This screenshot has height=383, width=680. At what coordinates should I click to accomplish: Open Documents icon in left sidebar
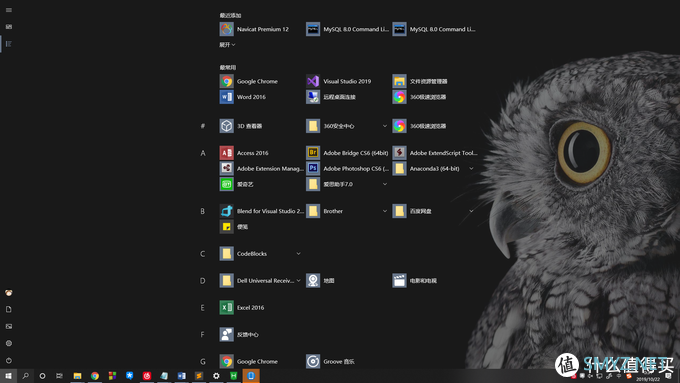point(9,309)
